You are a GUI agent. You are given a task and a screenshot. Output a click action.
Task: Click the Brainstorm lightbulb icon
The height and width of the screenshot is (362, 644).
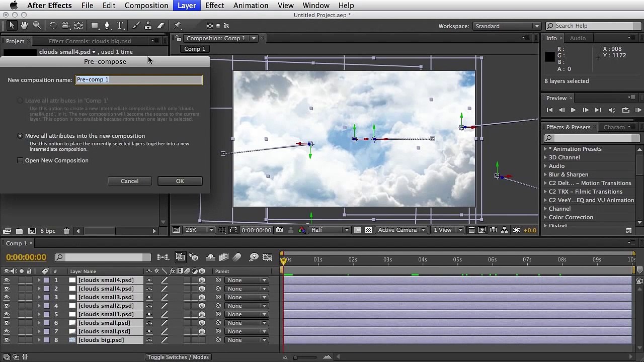[x=254, y=257]
